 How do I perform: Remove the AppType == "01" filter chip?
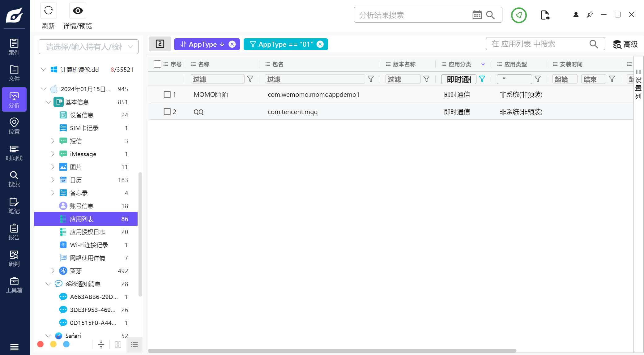point(320,44)
